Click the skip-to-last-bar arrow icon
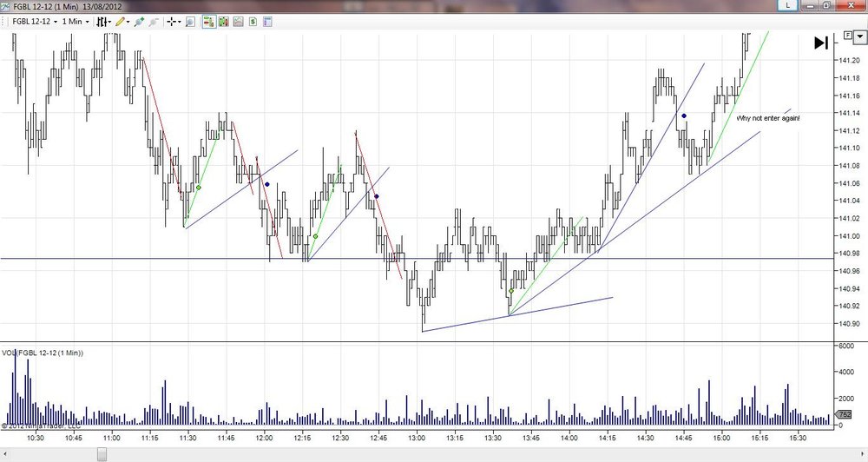This screenshot has width=868, height=462. 821,43
